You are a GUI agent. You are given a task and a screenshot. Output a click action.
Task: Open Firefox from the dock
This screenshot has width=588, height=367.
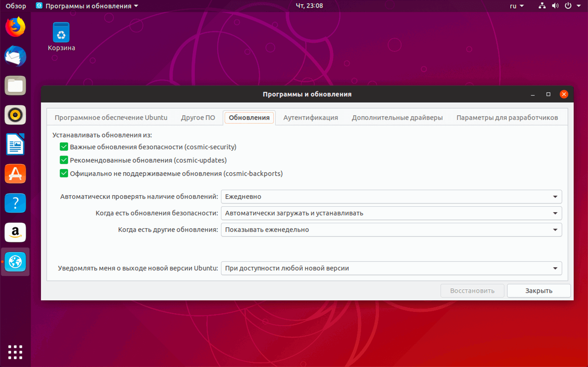[15, 27]
